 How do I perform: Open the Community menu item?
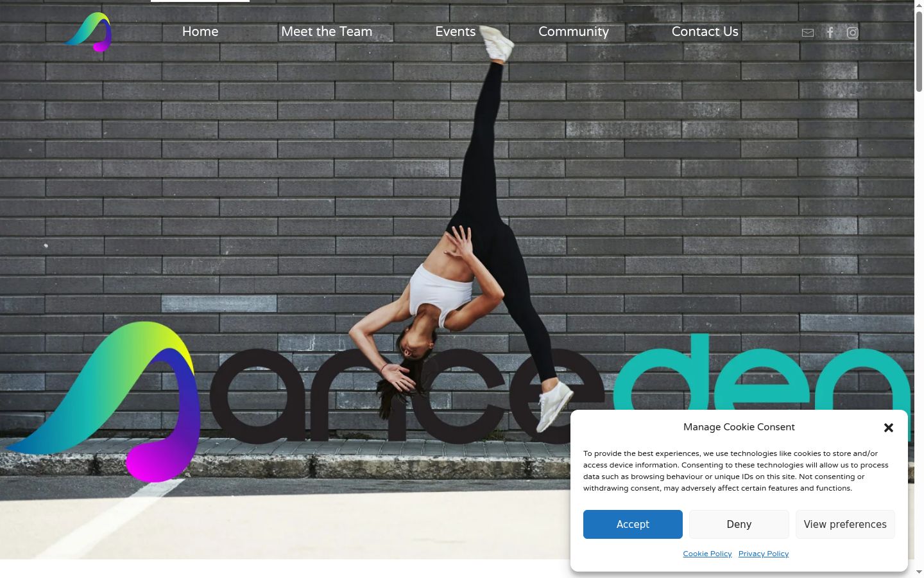[574, 31]
